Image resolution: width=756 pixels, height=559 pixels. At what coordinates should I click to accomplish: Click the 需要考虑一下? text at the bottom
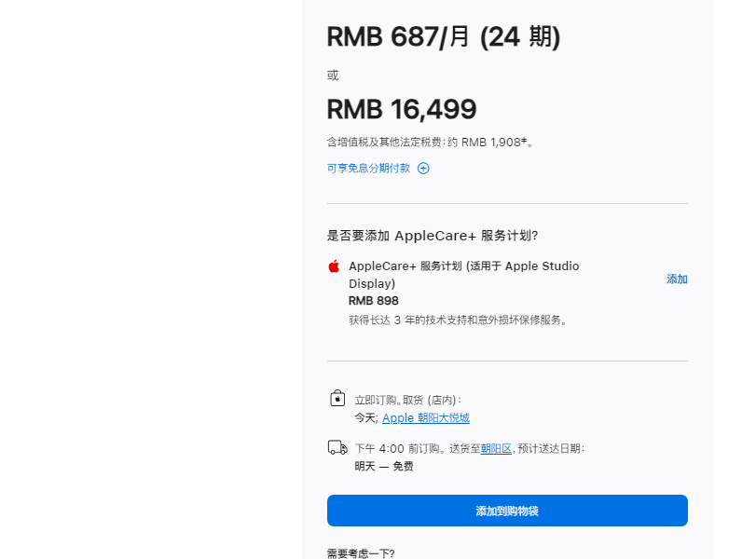click(x=361, y=553)
